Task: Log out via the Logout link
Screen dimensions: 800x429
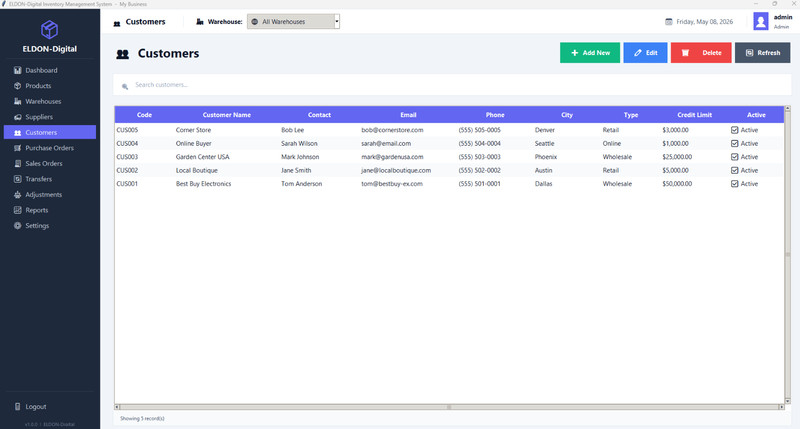Action: (x=49, y=407)
